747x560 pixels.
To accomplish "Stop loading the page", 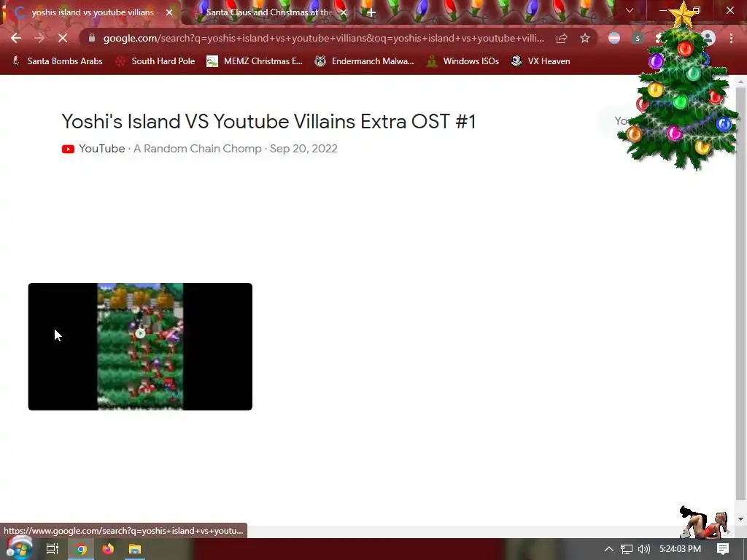I will pos(63,38).
